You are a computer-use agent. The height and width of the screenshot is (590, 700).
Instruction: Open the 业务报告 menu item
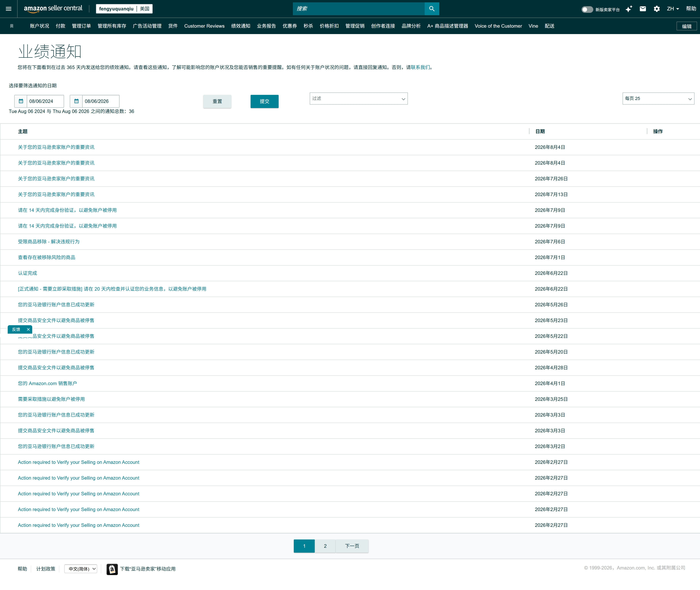[266, 26]
